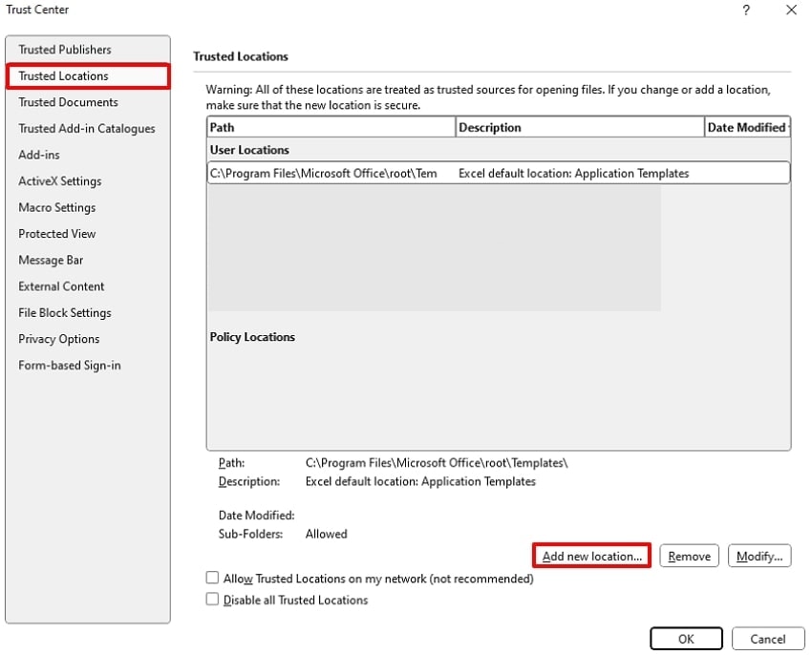Image resolution: width=812 pixels, height=655 pixels.
Task: Open ActiveX Settings
Action: click(60, 181)
